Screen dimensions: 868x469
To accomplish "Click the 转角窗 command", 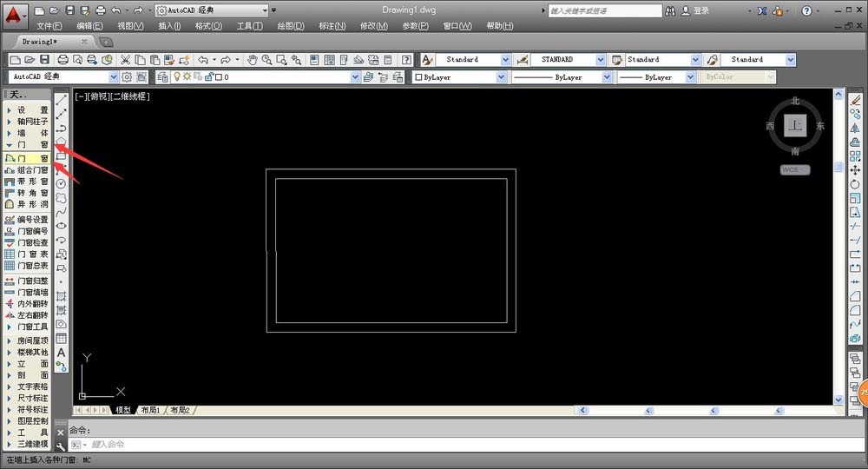I will coord(27,194).
